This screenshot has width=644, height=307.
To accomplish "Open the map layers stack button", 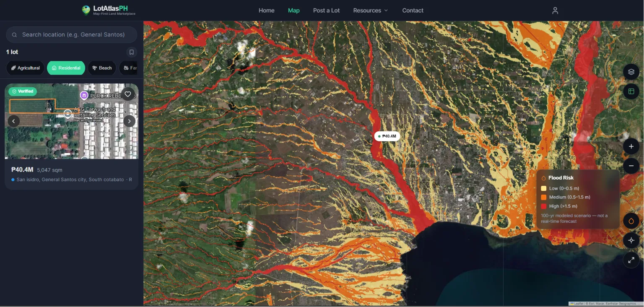I will coord(631,72).
